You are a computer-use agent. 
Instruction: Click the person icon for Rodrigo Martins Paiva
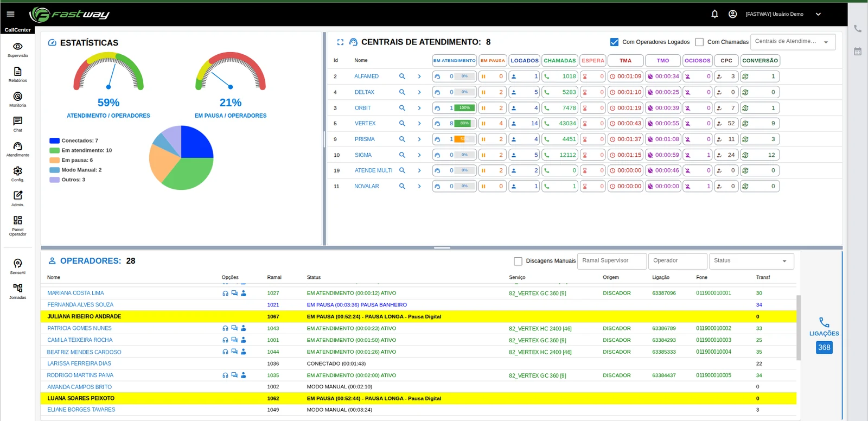pyautogui.click(x=244, y=375)
